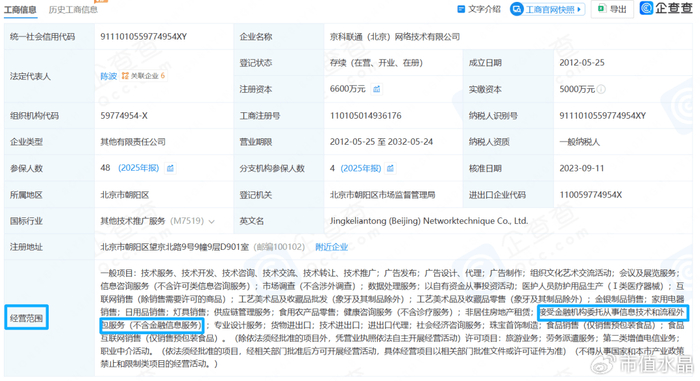This screenshot has height=381, width=700.
Task: Click the chart icon beside branch 4 (2025年报)
Action: click(390, 168)
